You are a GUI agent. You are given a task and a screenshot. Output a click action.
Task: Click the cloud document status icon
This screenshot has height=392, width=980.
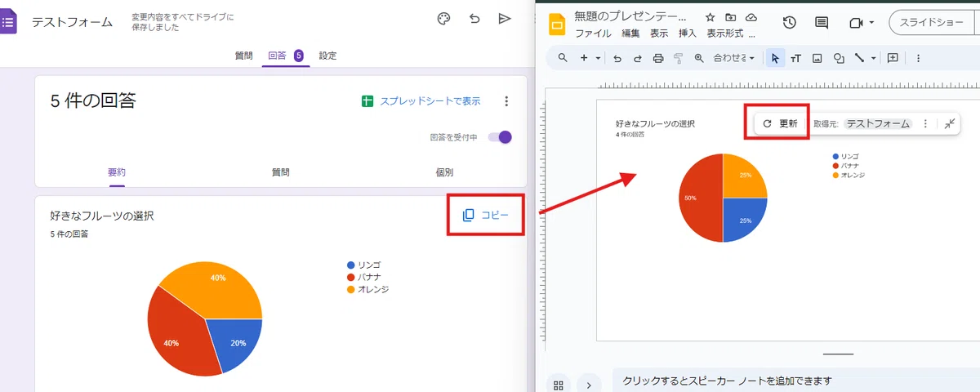point(751,17)
